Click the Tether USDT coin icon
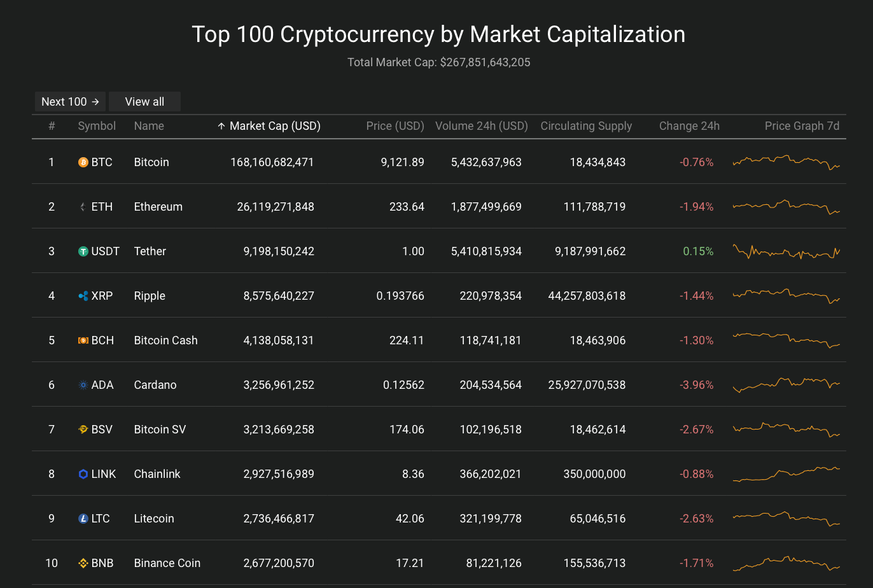Image resolution: width=873 pixels, height=588 pixels. tap(83, 251)
